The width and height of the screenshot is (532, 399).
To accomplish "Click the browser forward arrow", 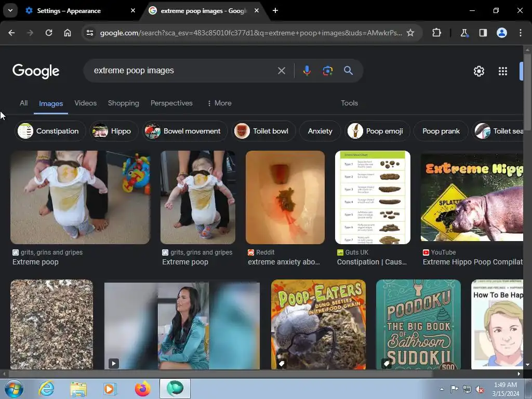I will click(30, 33).
